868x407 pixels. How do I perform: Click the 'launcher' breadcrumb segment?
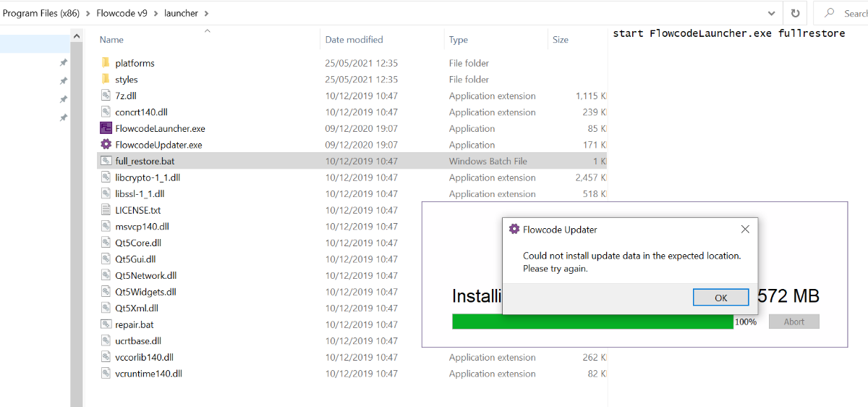point(181,13)
